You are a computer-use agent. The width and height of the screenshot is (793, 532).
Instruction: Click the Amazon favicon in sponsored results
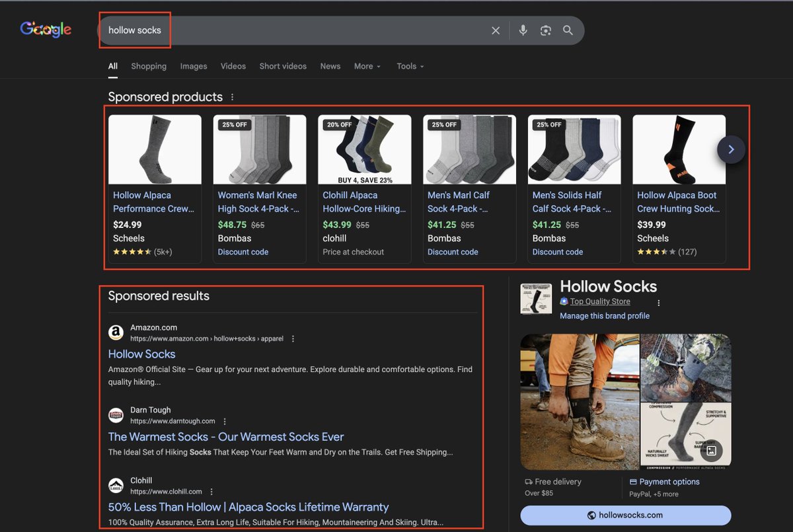click(x=116, y=332)
